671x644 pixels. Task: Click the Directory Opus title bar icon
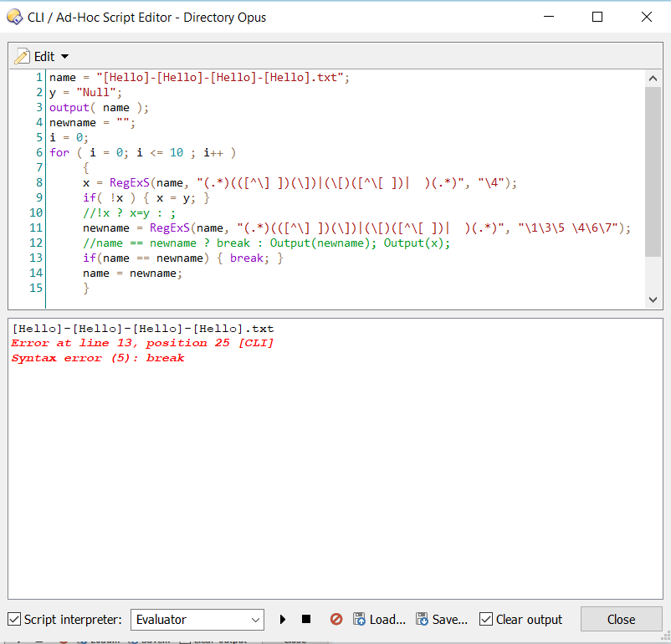pos(14,17)
